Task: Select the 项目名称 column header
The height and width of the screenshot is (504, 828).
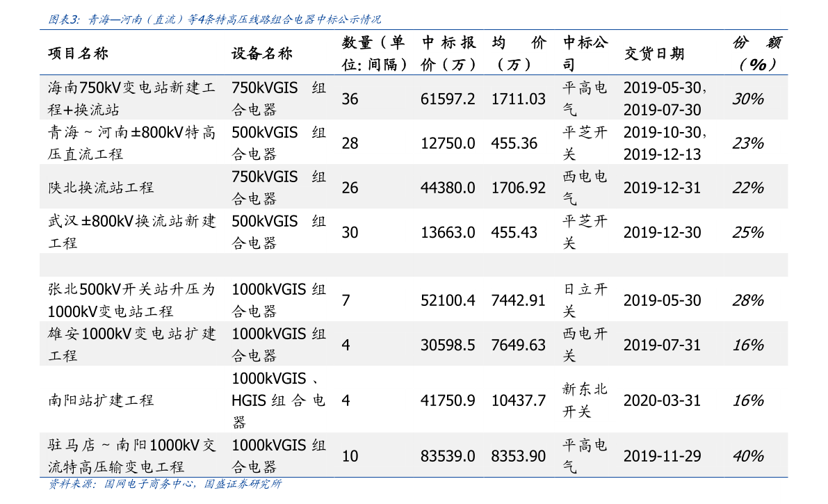Action: [x=78, y=54]
